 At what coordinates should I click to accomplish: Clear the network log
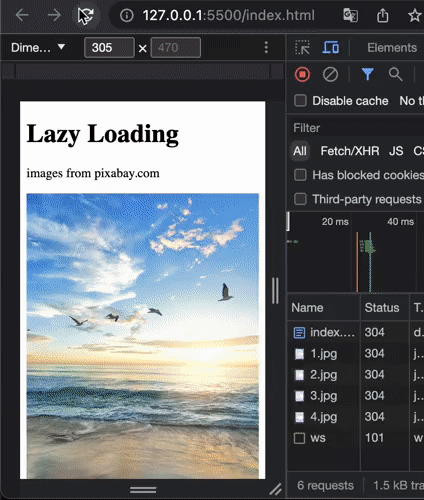pyautogui.click(x=330, y=74)
